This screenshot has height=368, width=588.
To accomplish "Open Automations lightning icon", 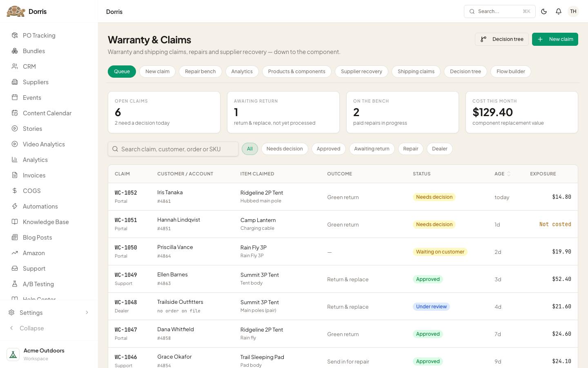I will pos(15,206).
